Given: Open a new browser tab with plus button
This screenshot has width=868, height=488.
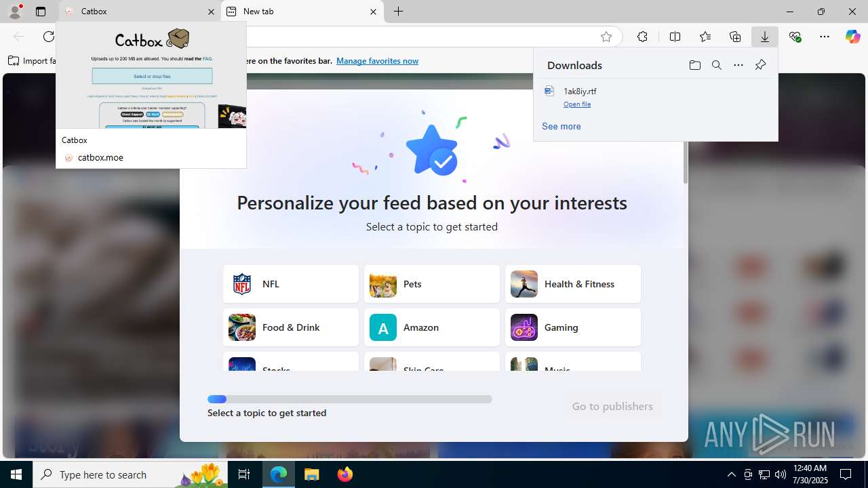Looking at the screenshot, I should click(399, 12).
